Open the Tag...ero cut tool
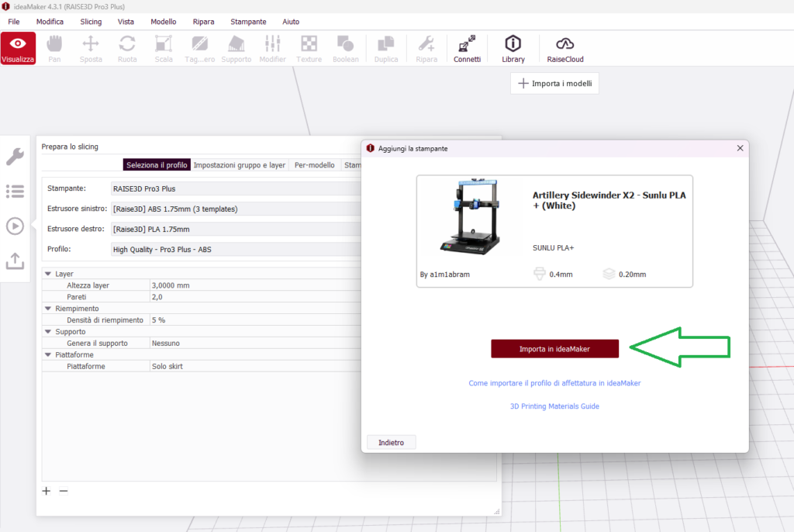The width and height of the screenshot is (794, 532). click(200, 48)
